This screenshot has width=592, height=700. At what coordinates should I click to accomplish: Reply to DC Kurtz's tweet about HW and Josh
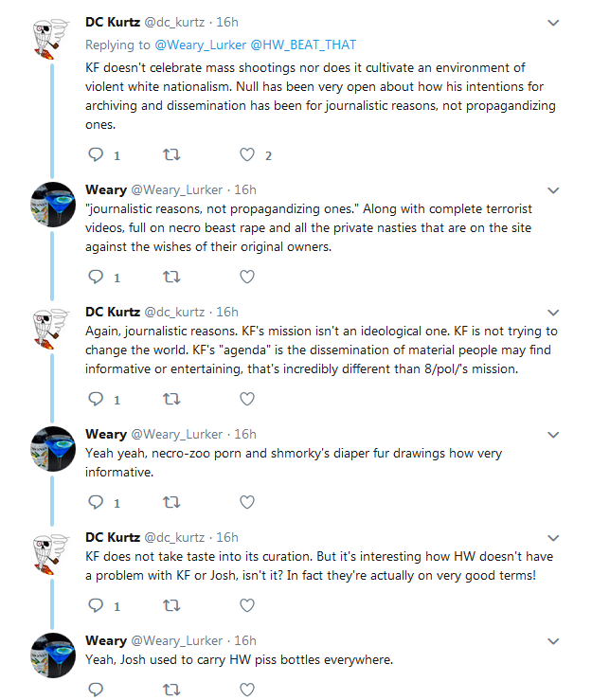[96, 605]
